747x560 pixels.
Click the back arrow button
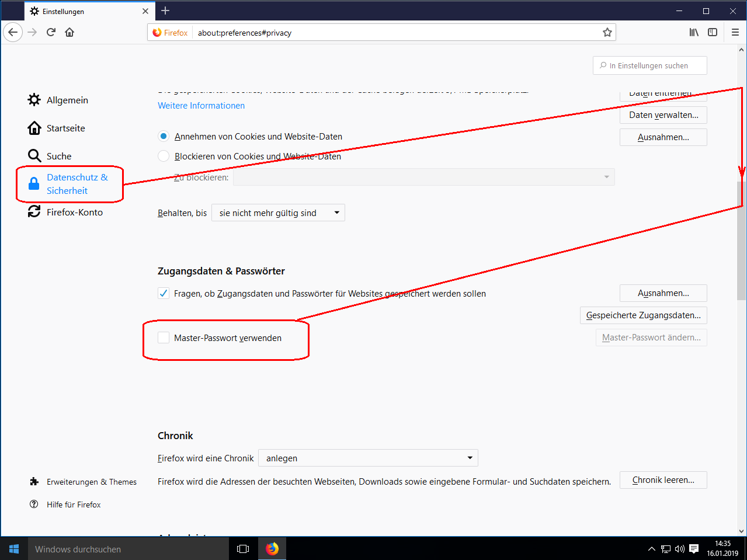(x=13, y=32)
